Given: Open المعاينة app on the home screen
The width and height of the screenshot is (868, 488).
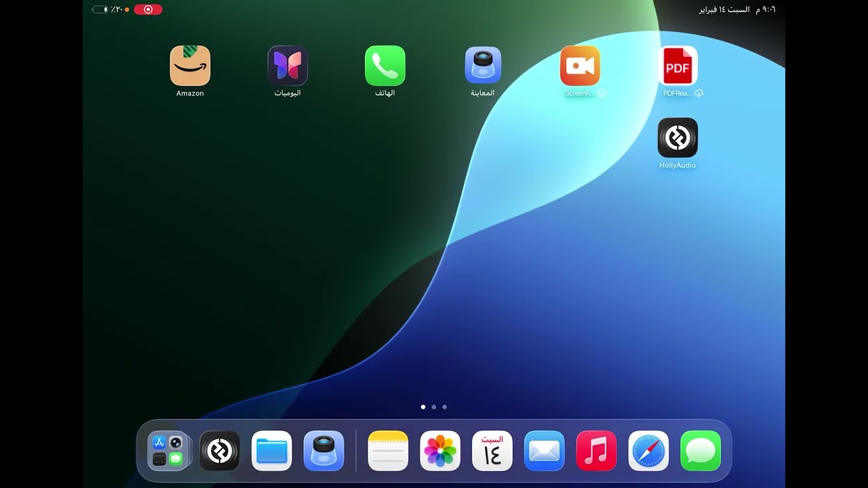Looking at the screenshot, I should click(483, 66).
